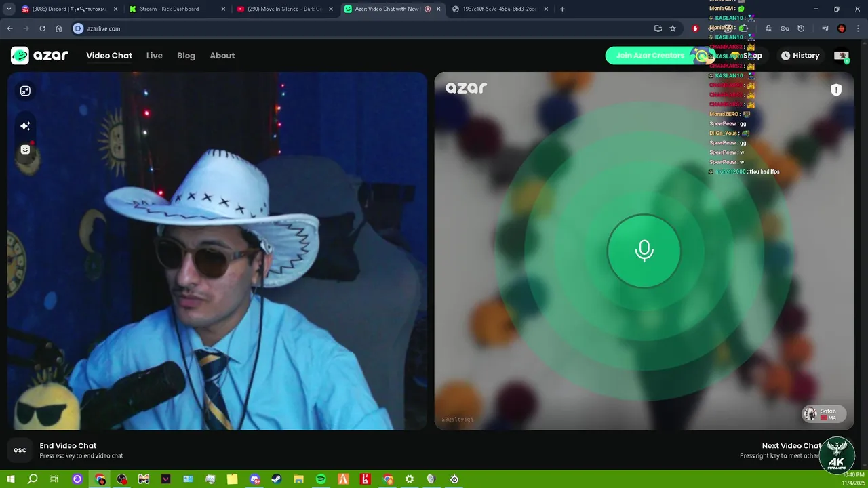Open the profile avatar menu
Viewport: 868px width, 488px height.
click(x=842, y=56)
